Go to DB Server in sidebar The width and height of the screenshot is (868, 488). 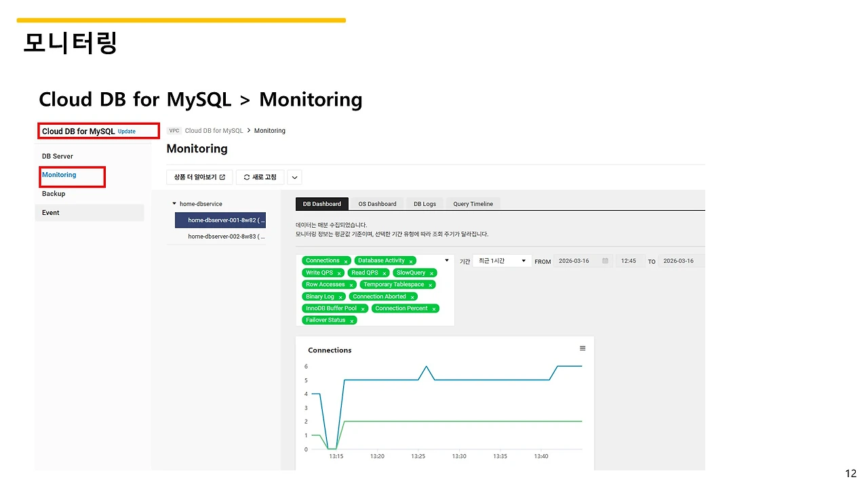point(58,156)
